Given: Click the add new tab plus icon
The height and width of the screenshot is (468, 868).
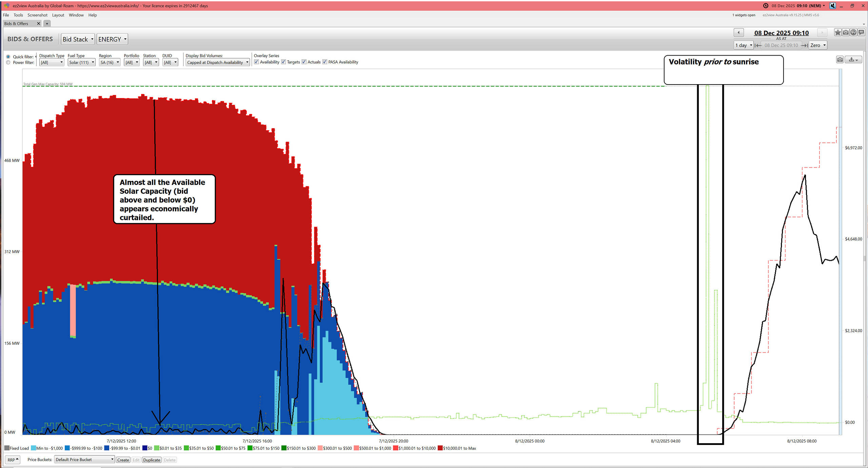Looking at the screenshot, I should (x=47, y=23).
